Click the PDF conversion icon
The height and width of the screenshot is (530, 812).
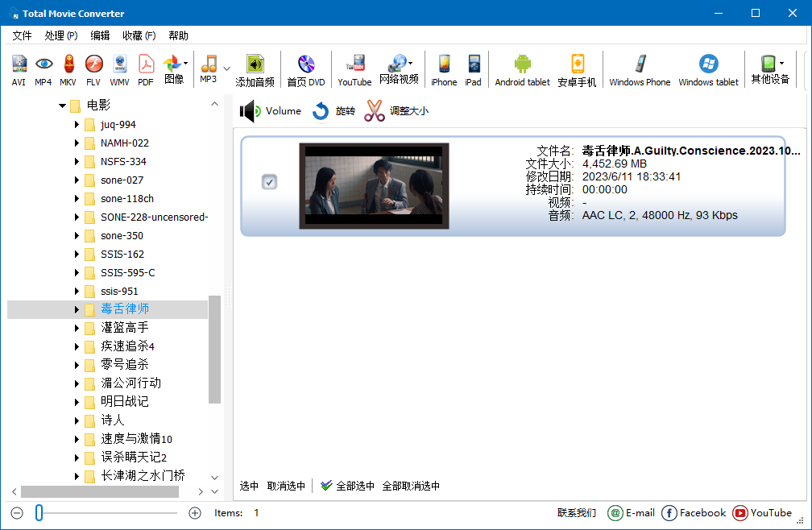coord(147,68)
